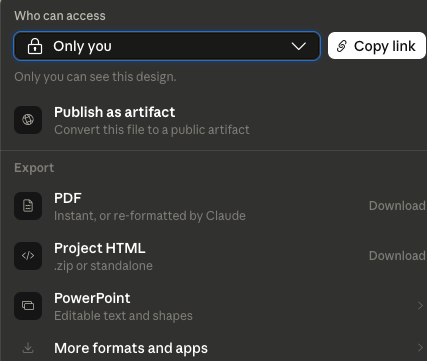Viewport: 427px width, 361px height.
Task: Download the Project HTML export
Action: [397, 256]
